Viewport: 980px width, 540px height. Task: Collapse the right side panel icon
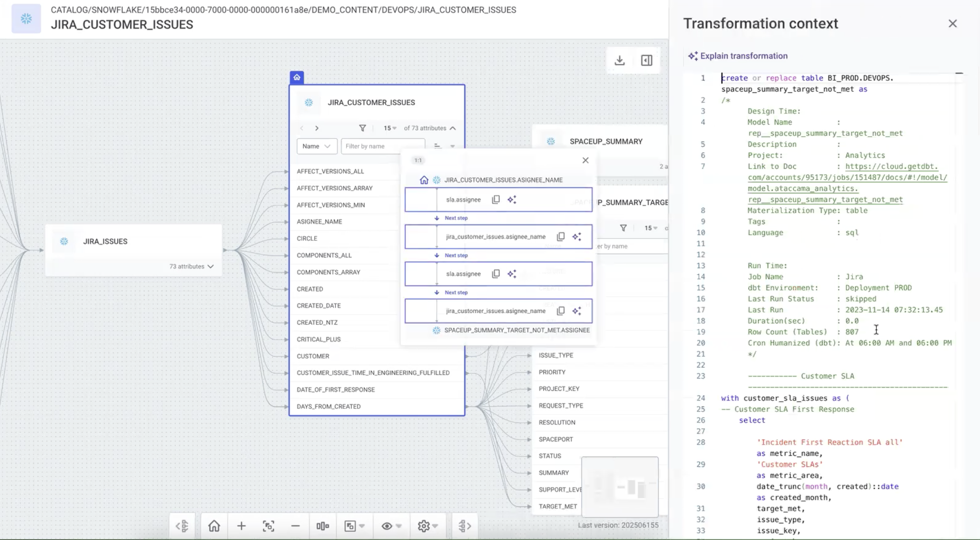[647, 60]
